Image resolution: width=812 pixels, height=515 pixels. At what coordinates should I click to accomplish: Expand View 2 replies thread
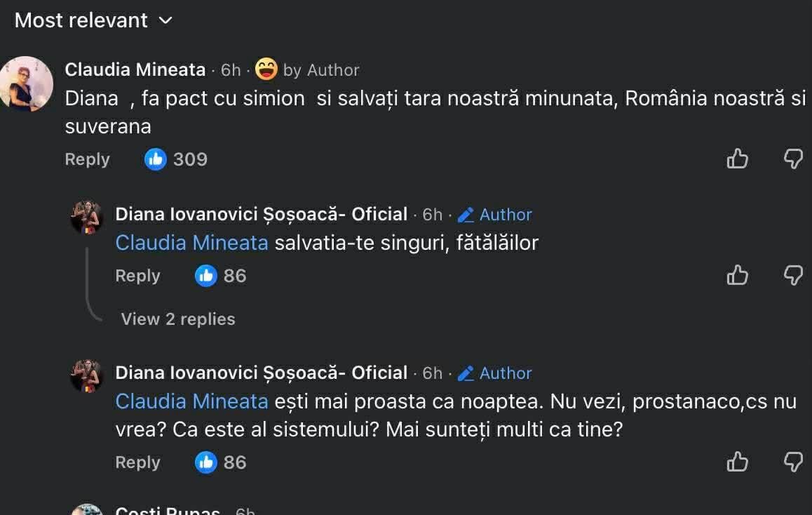click(178, 319)
